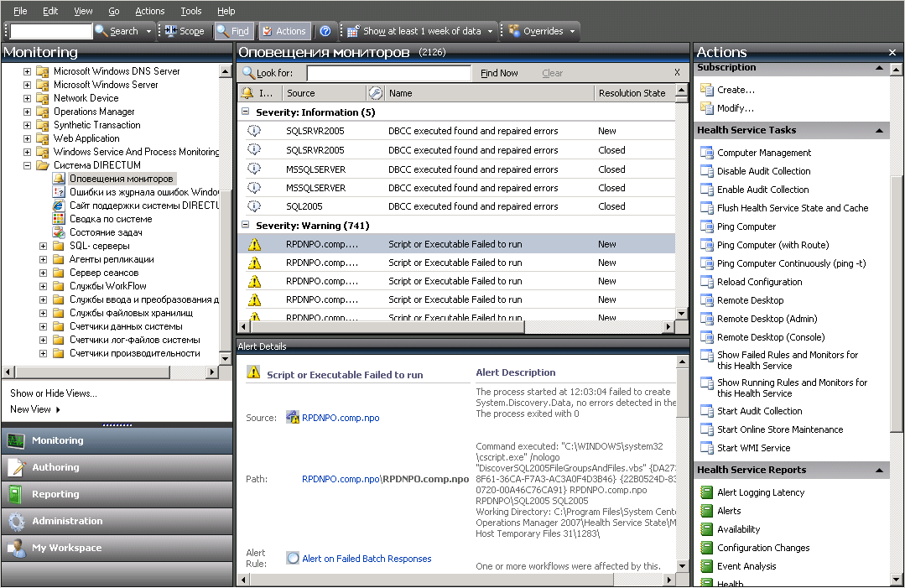Click Show or Hide Views link
Viewport: 905px width, 588px height.
coord(54,393)
